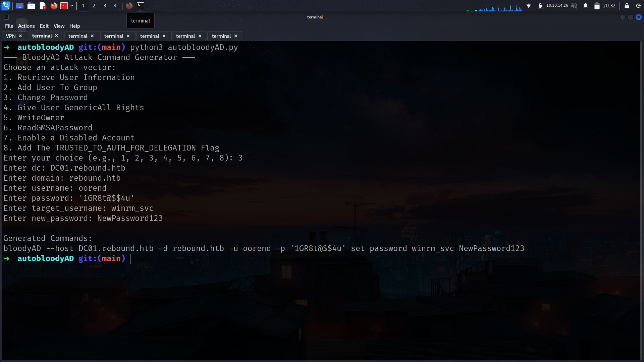Click the '5. WriteOwner' line
644x362 pixels.
tap(34, 118)
